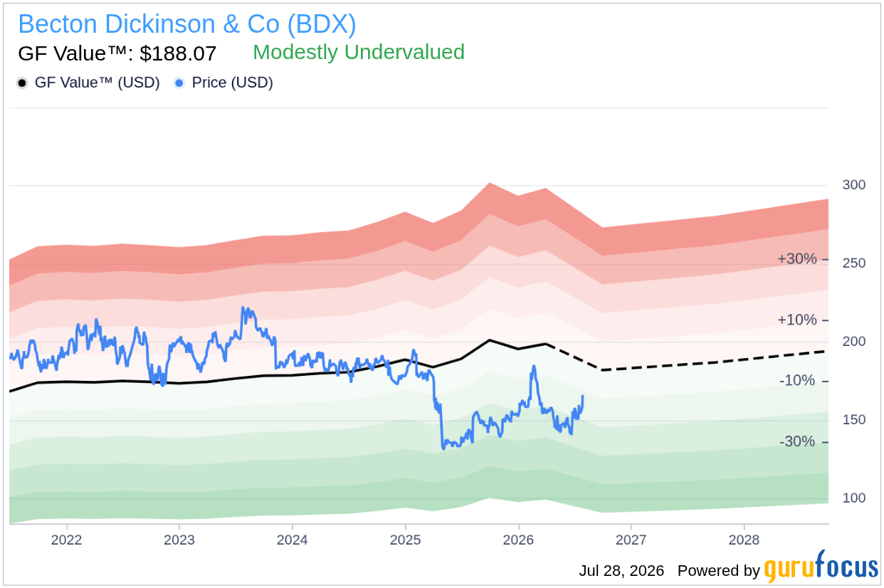884x588 pixels.
Task: Click the gurufocus logo
Action: pyautogui.click(x=821, y=567)
